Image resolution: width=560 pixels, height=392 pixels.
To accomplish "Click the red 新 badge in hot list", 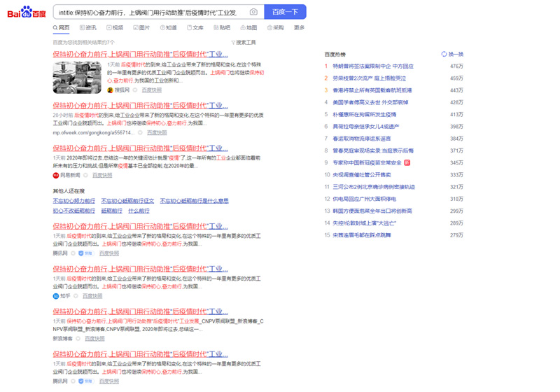I will (407, 162).
